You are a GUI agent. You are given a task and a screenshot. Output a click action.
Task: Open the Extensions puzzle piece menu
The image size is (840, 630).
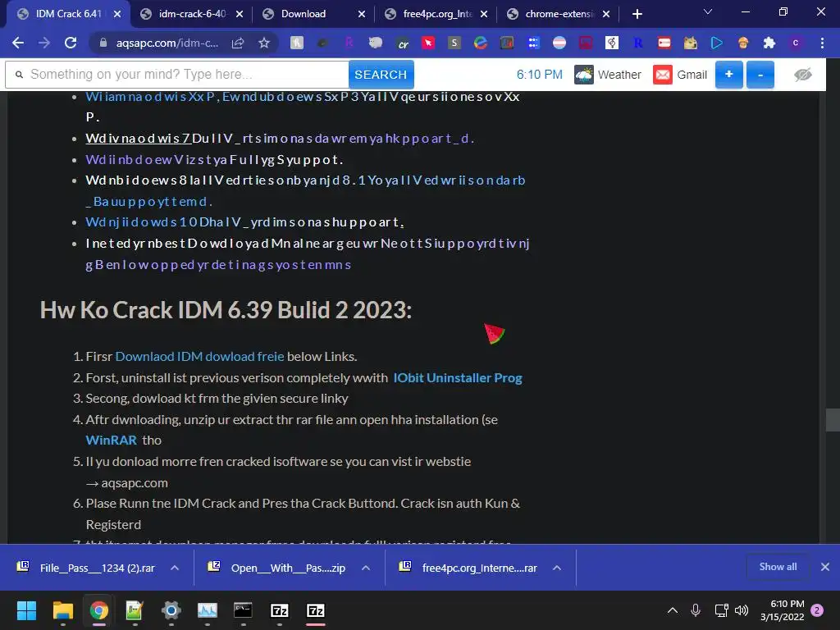pyautogui.click(x=769, y=43)
